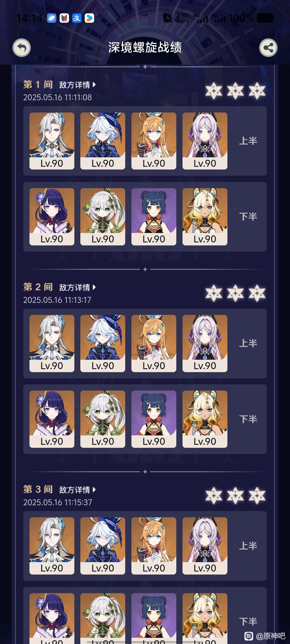Expand 敌方详情 for 第 1 间
Screen dimensions: 290x644
tap(77, 85)
